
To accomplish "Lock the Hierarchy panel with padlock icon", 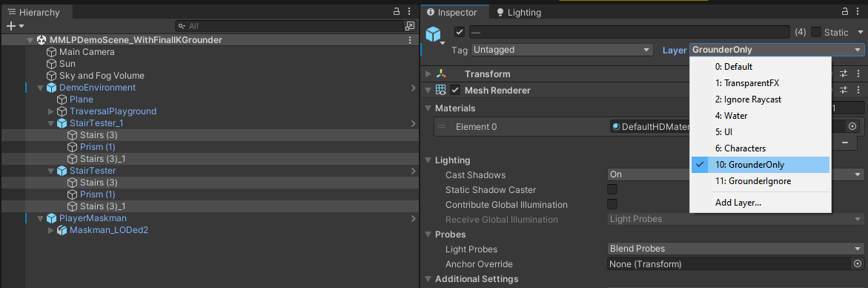I will point(397,12).
